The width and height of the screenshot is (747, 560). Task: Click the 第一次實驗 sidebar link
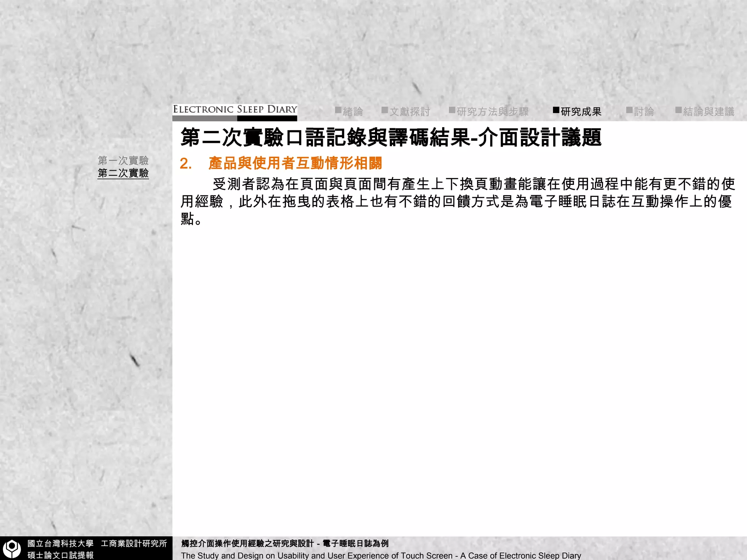pos(123,160)
